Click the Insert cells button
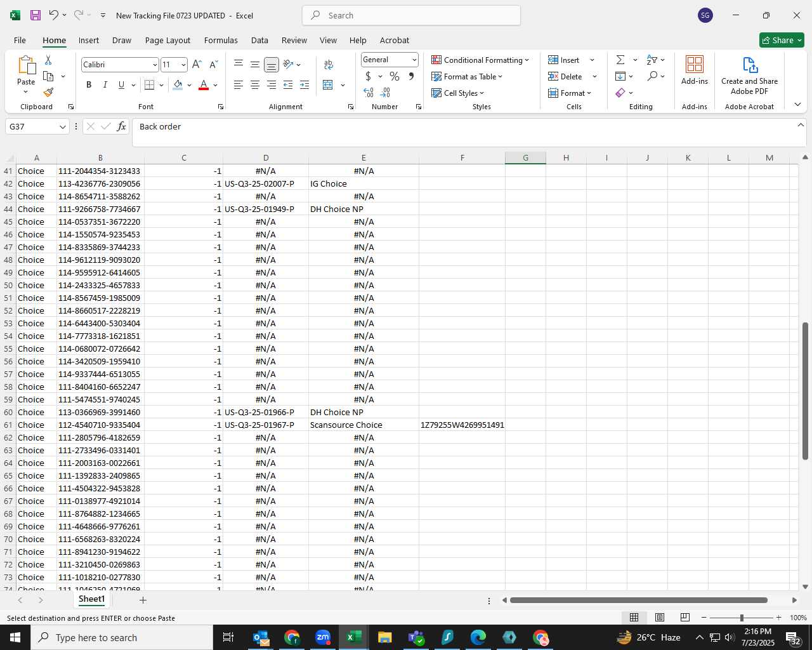The width and height of the screenshot is (812, 650). point(564,60)
